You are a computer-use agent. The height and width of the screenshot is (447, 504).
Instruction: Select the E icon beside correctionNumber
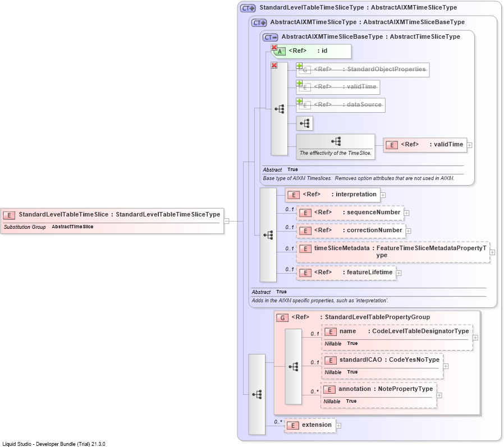coord(305,231)
